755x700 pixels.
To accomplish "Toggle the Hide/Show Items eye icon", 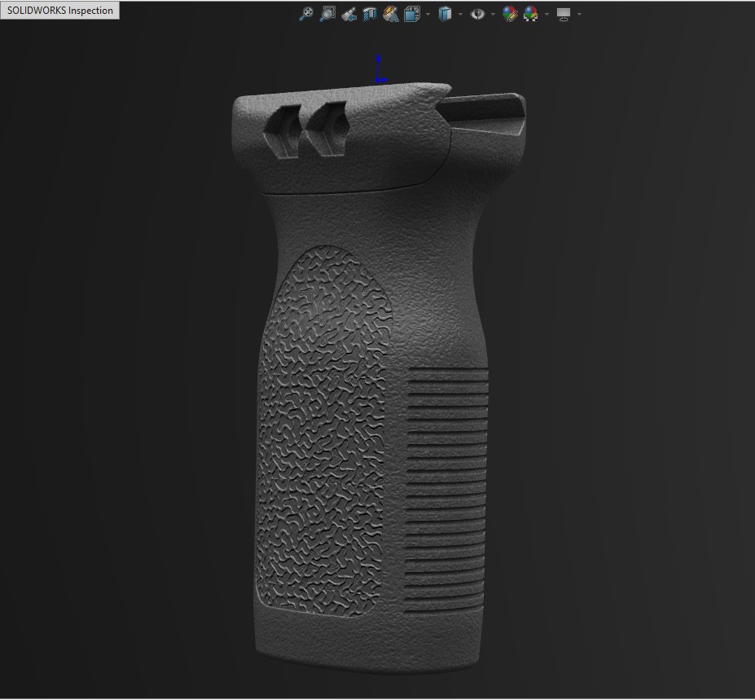I will [x=477, y=14].
